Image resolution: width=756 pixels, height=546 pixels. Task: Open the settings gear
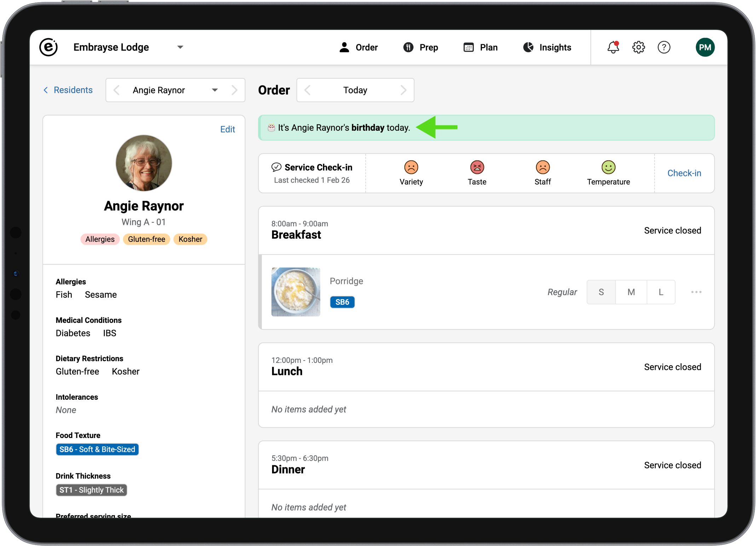click(639, 47)
